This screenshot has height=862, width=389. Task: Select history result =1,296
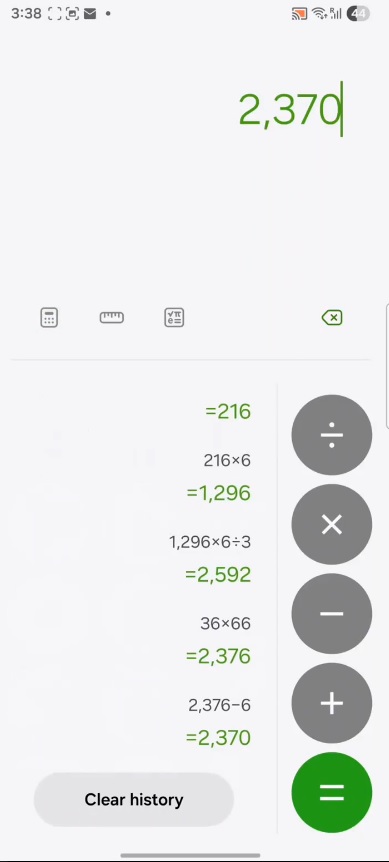[219, 493]
